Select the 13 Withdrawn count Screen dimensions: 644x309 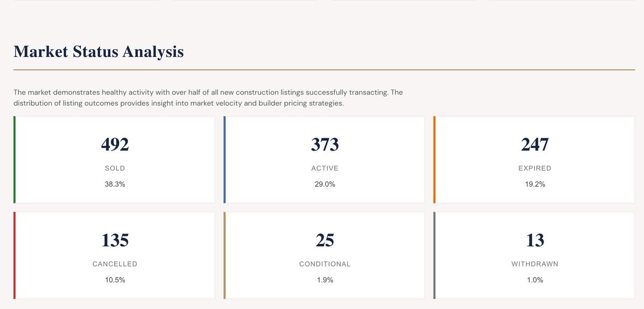pyautogui.click(x=535, y=240)
